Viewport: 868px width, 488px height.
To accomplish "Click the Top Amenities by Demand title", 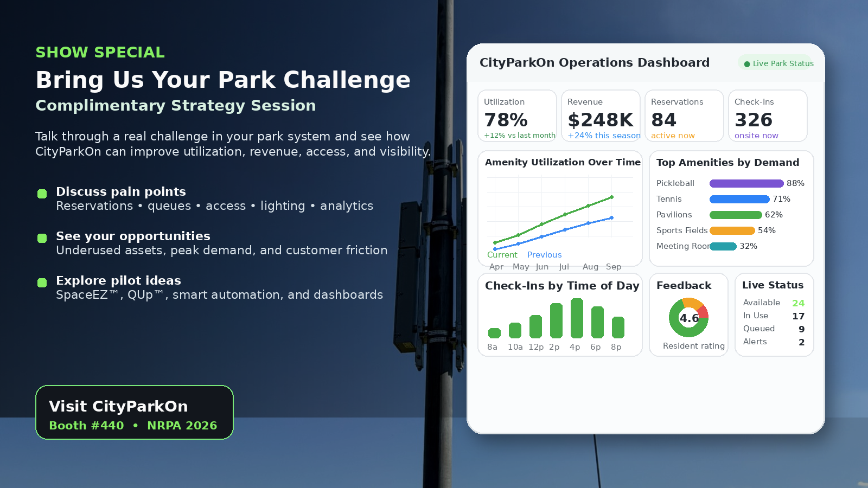I will (727, 163).
